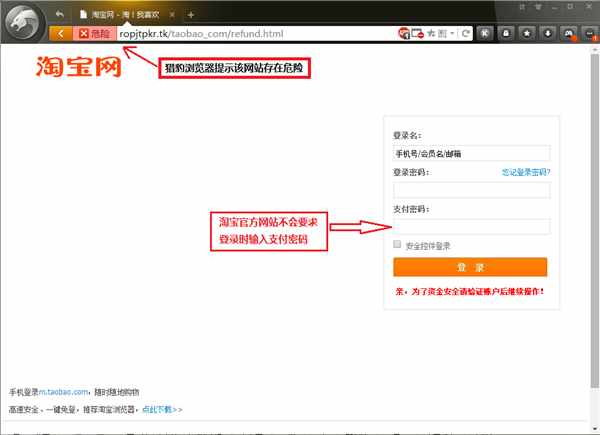Open the popup blocker icon in address bar
The height and width of the screenshot is (435, 600).
pos(417,34)
